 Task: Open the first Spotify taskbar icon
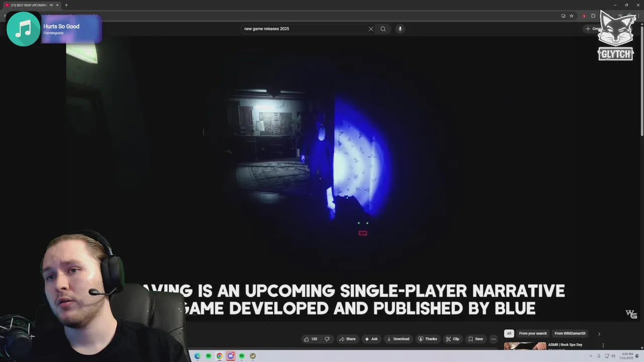click(x=208, y=356)
